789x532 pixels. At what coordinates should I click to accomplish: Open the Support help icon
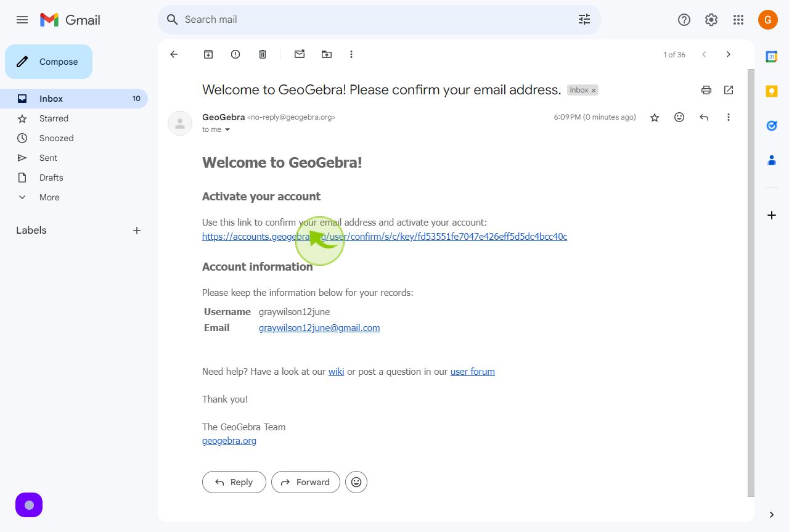click(684, 20)
